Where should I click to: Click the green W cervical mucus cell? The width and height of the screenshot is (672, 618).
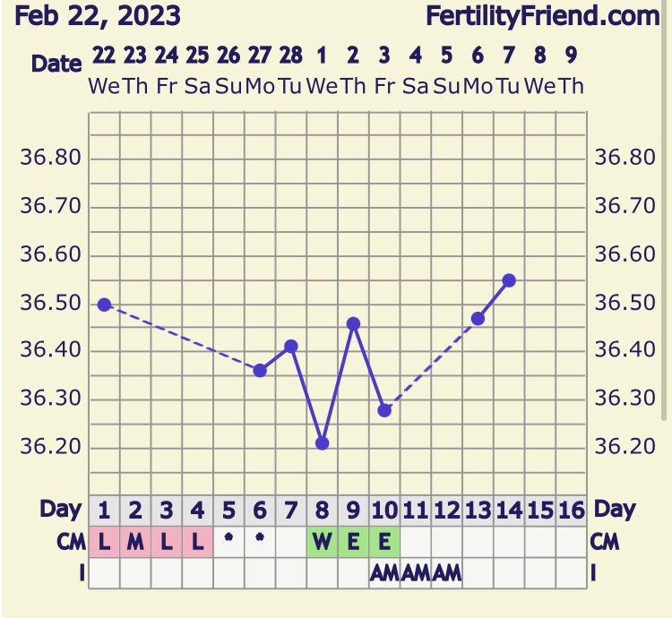[323, 542]
